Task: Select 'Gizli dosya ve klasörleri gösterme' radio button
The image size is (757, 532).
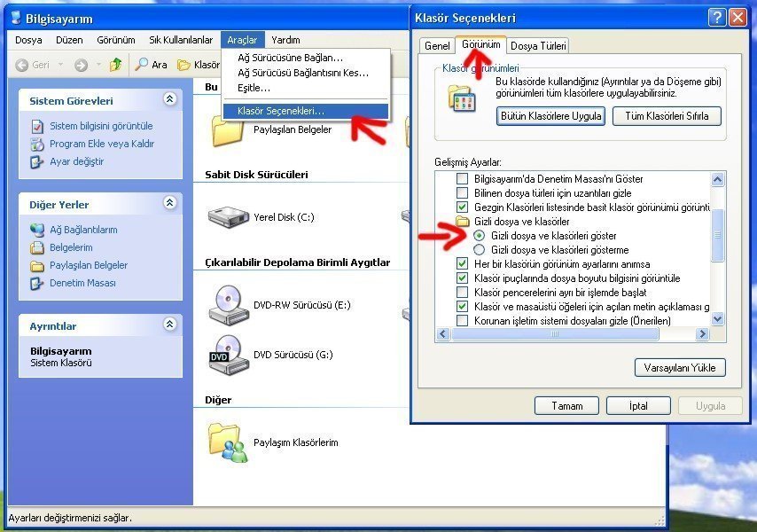Action: 480,250
